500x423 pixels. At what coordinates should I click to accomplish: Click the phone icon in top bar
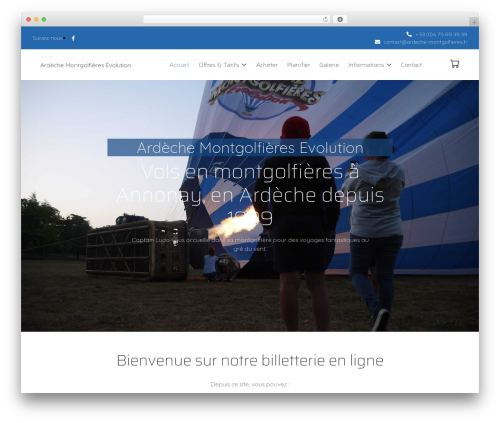pos(409,34)
